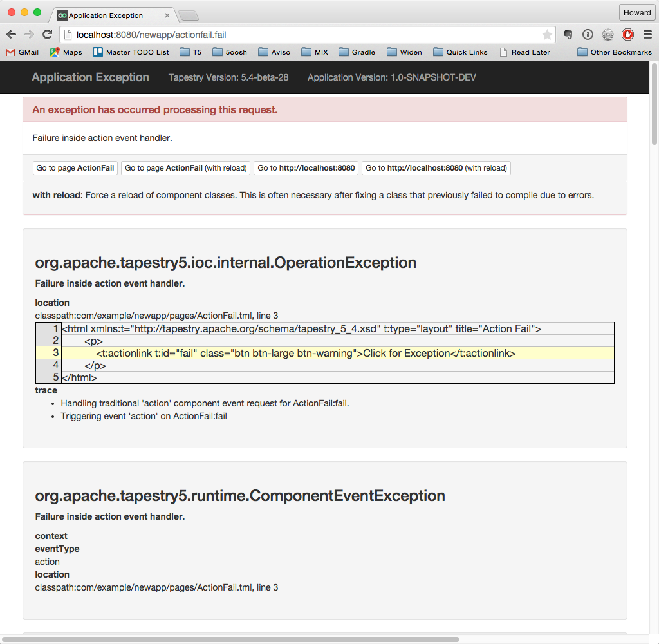
Task: Click the Howard profile button
Action: click(636, 13)
